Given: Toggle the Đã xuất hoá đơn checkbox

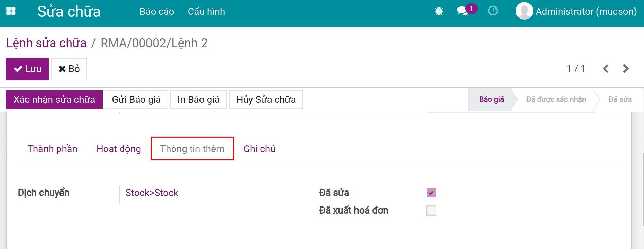Looking at the screenshot, I should (x=431, y=211).
